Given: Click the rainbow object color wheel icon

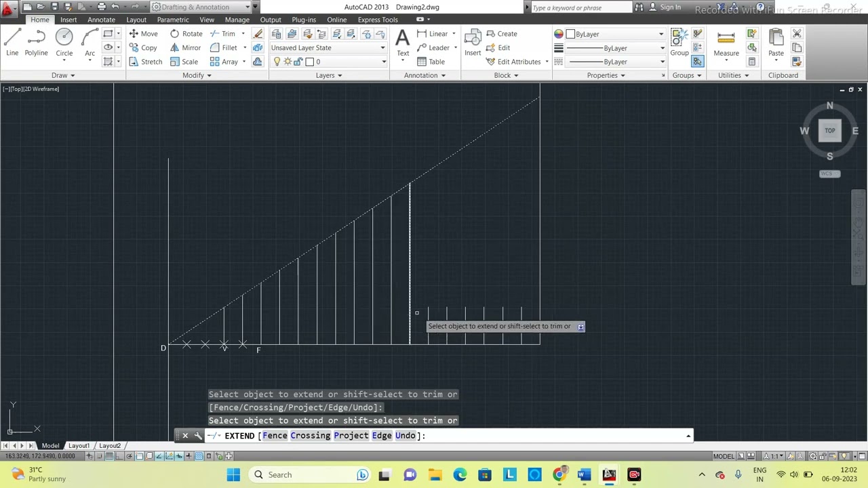Looking at the screenshot, I should pyautogui.click(x=559, y=34).
